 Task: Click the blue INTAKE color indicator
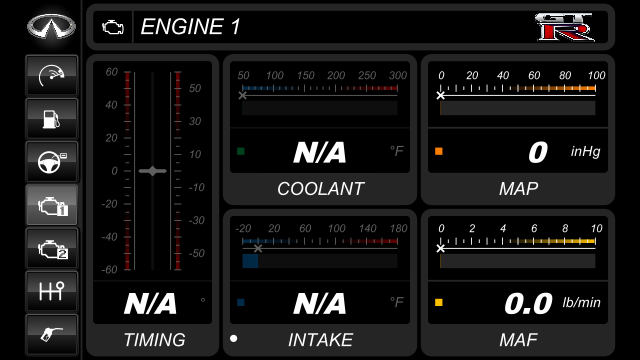(x=241, y=302)
